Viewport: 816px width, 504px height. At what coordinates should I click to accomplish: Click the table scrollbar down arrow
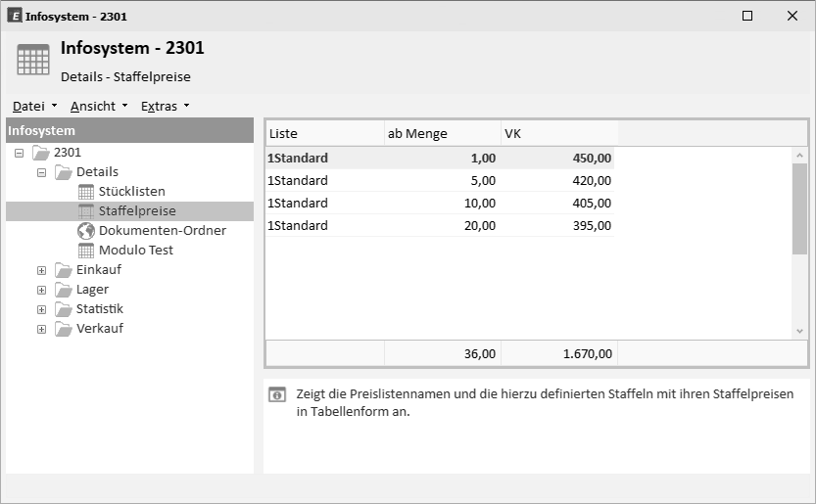tap(800, 332)
